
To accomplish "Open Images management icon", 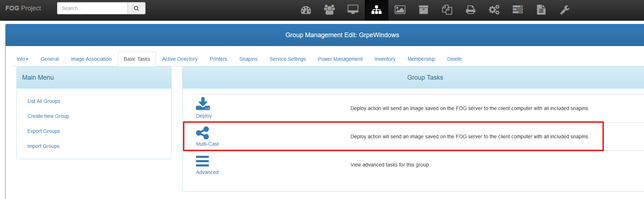I will (x=400, y=10).
